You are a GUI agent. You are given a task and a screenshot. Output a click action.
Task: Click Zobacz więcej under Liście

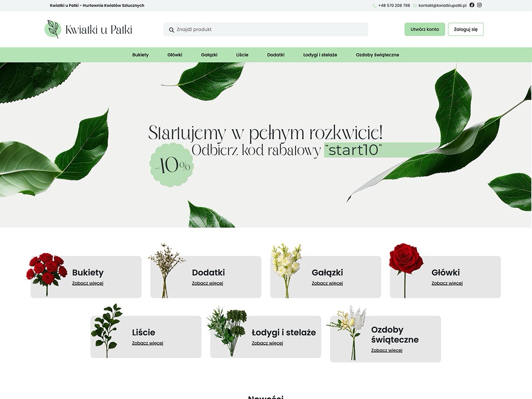pos(148,343)
